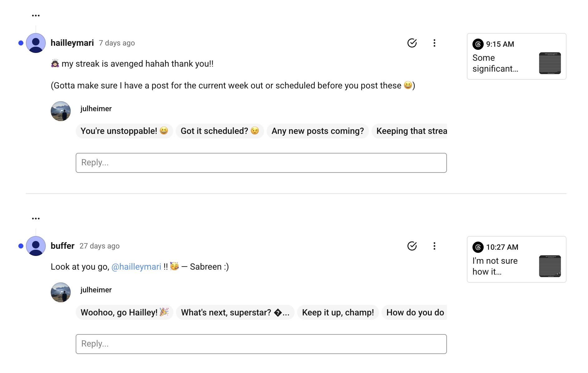Open the "Some significant…" post thumbnail
Image resolution: width=588 pixels, height=373 pixels.
tap(550, 63)
